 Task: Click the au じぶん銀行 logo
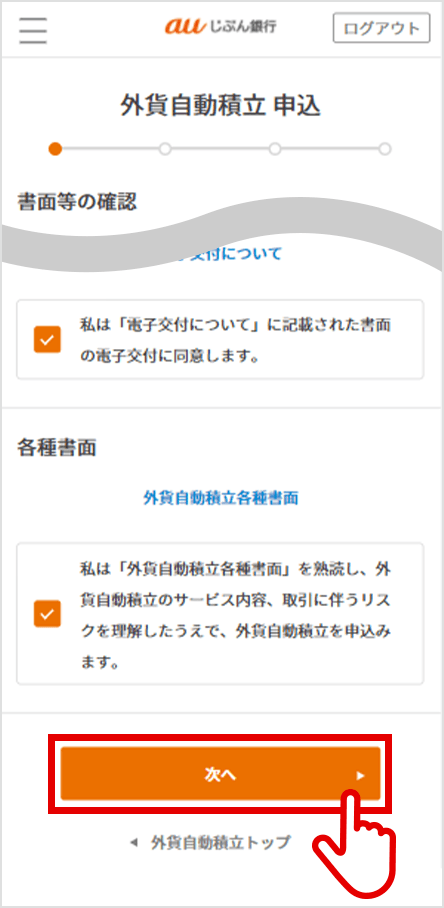click(x=221, y=27)
